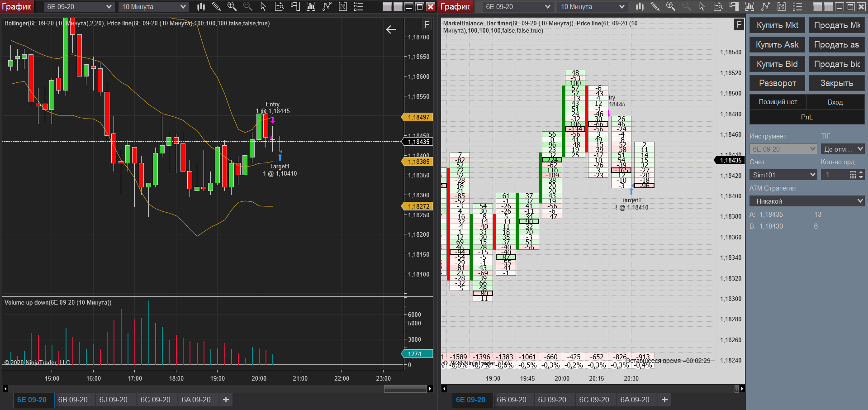Open drawing tools pencil in left chart

click(216, 6)
